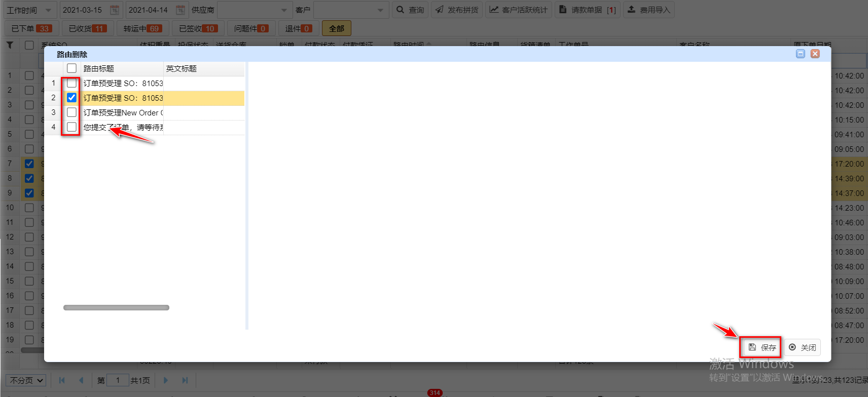Open the 工作时间 time-type dropdown
Screen dimensions: 868x397
30,10
